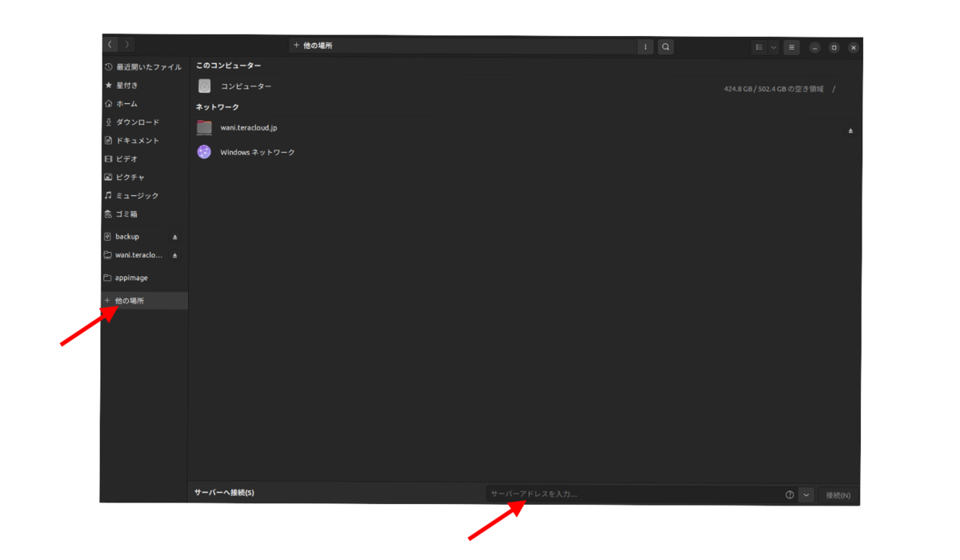The width and height of the screenshot is (960, 560).
Task: Eject wani.teracloud.jp in the network list
Action: [x=850, y=130]
